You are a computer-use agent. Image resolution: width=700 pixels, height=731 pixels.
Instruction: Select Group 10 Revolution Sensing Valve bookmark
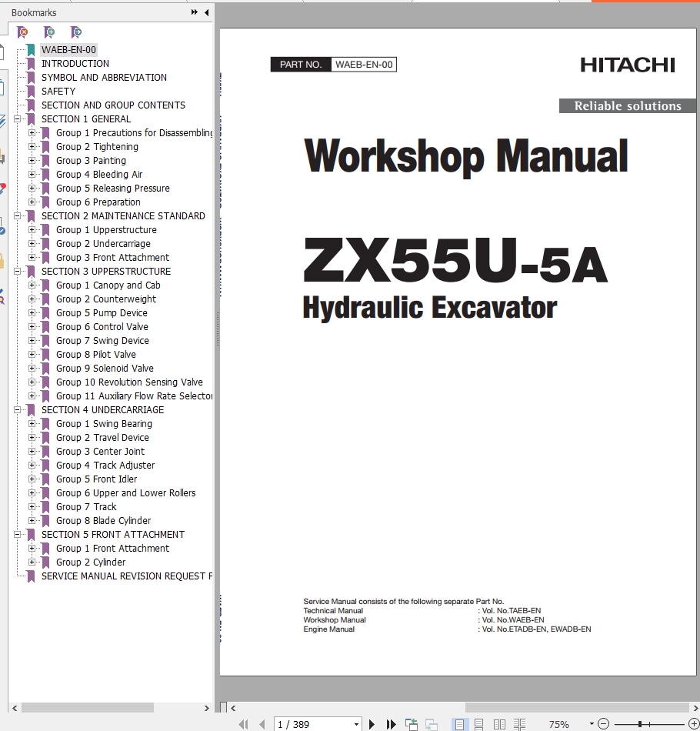click(129, 382)
